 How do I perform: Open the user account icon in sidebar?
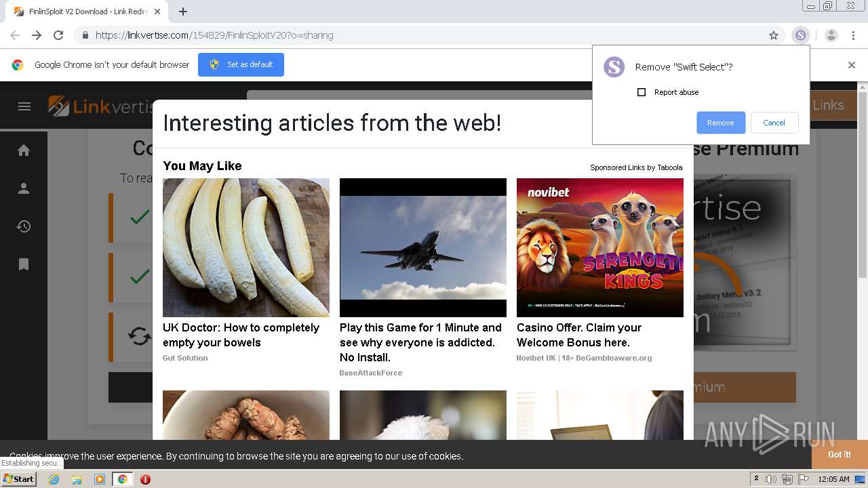coord(24,189)
